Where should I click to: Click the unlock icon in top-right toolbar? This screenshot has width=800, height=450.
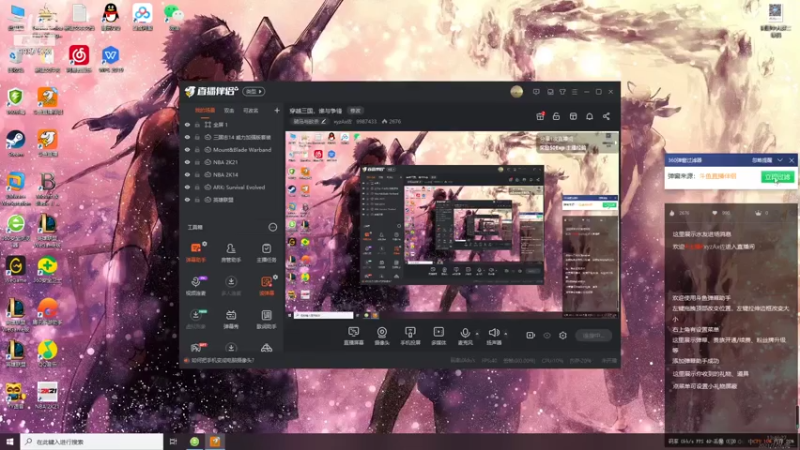[556, 116]
